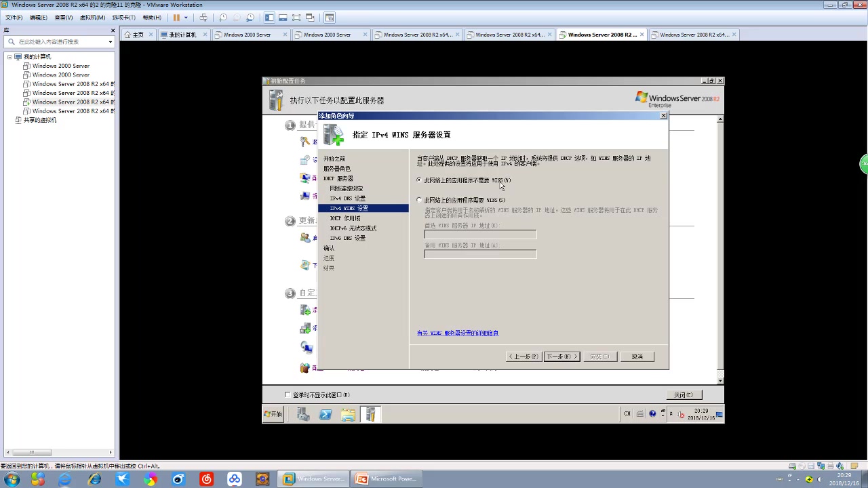868x488 pixels.
Task: Toggle the thumbnail bar toolbar icon
Action: (x=283, y=17)
